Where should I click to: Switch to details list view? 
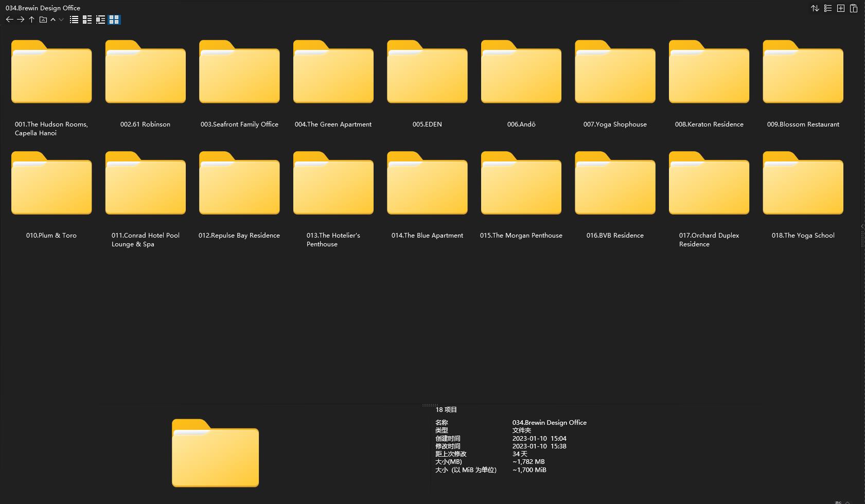pyautogui.click(x=100, y=20)
